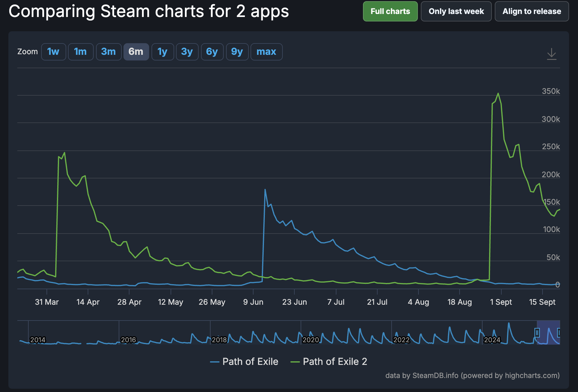Click the blue June peak point
This screenshot has width=578, height=392.
pyautogui.click(x=265, y=189)
